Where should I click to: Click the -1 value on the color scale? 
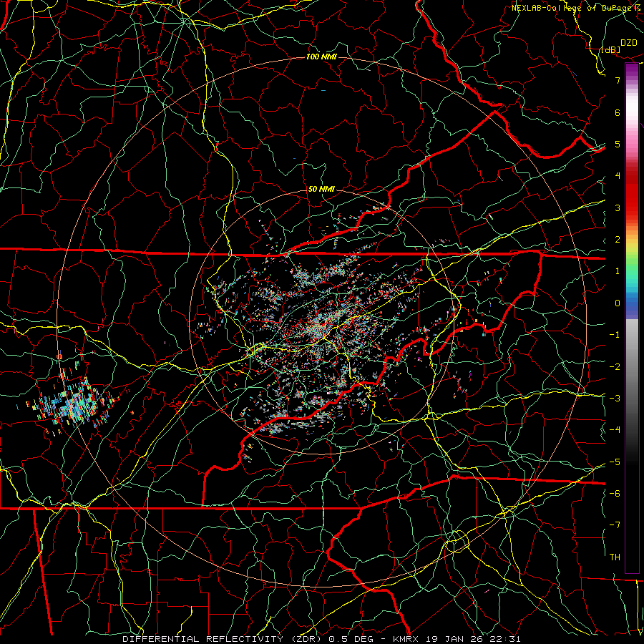tap(615, 335)
